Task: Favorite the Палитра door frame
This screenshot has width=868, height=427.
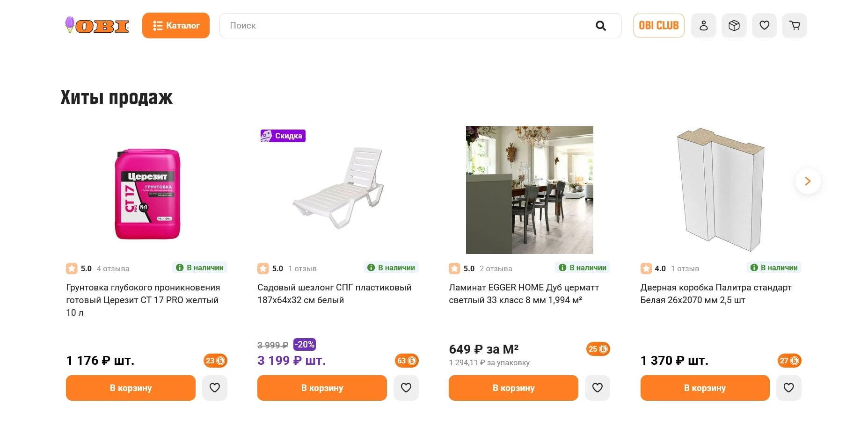Action: click(789, 388)
